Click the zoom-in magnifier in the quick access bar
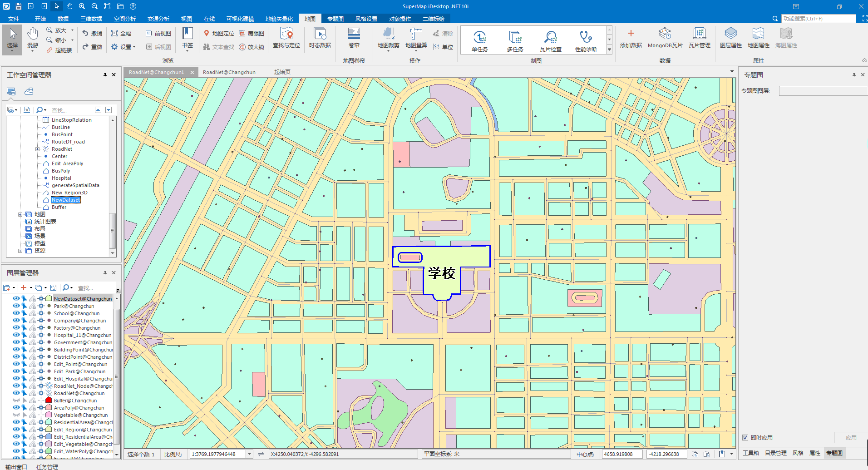The image size is (868, 470). click(x=82, y=6)
